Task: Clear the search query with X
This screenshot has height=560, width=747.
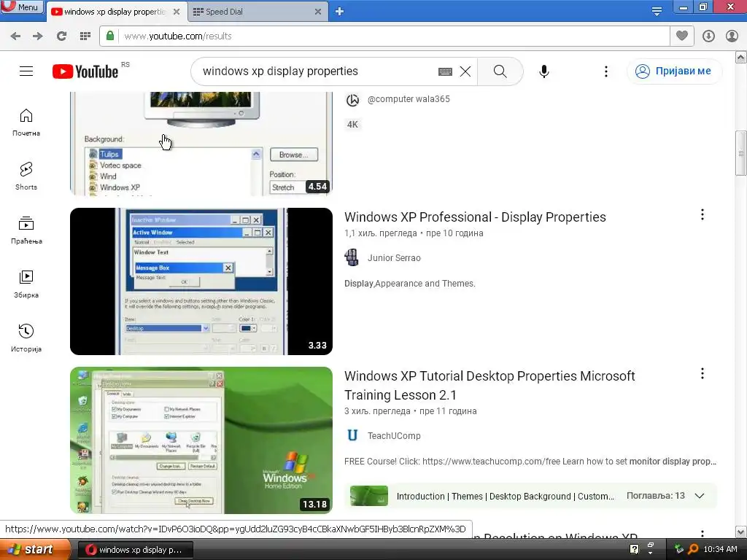Action: [465, 71]
